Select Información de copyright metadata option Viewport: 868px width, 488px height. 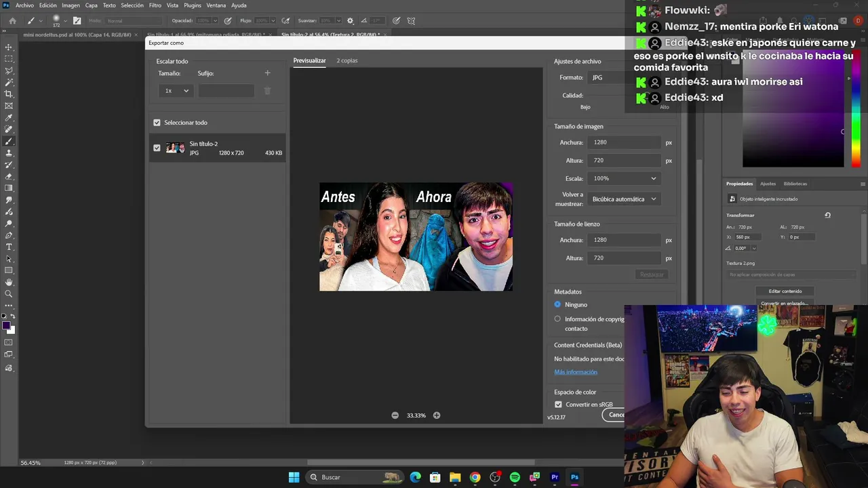(x=557, y=319)
